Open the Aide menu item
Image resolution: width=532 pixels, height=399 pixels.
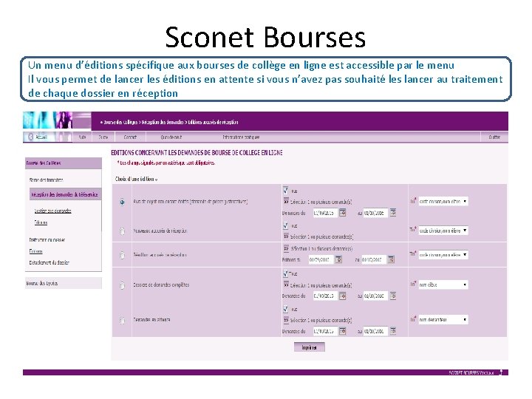tap(83, 137)
